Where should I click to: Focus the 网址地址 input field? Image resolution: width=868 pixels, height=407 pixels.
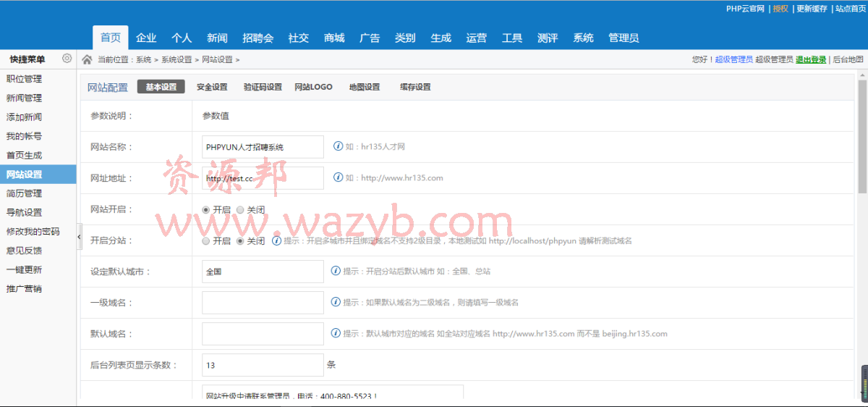(x=263, y=178)
